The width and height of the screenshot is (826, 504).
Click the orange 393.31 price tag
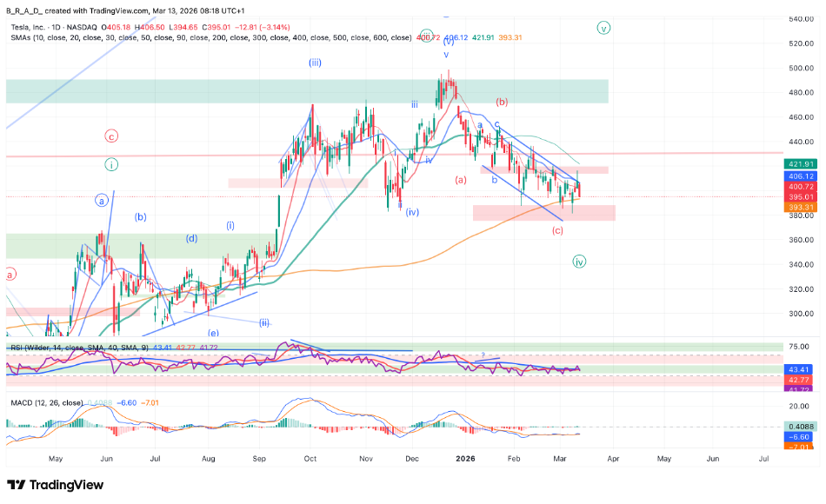pyautogui.click(x=799, y=207)
